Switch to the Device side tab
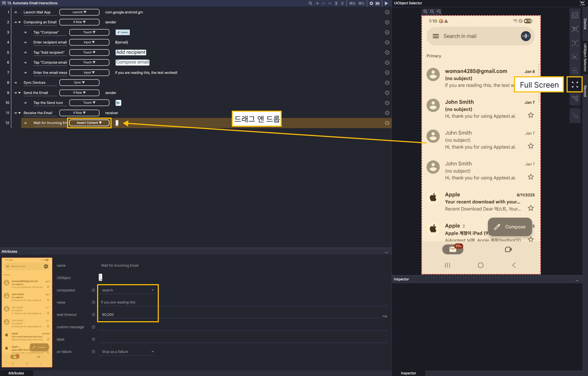The image size is (588, 376). coord(585,24)
